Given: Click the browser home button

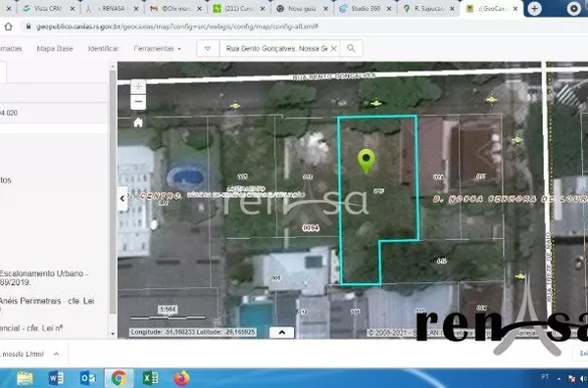Looking at the screenshot, I should tap(8, 26).
